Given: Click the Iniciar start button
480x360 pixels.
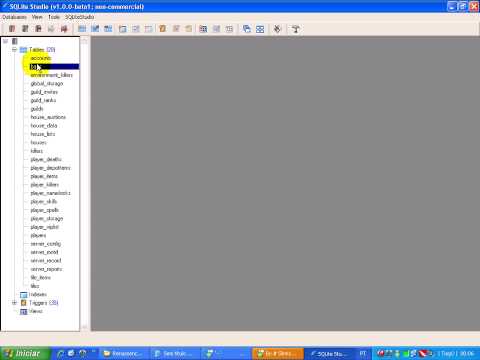Looking at the screenshot, I should pos(25,353).
